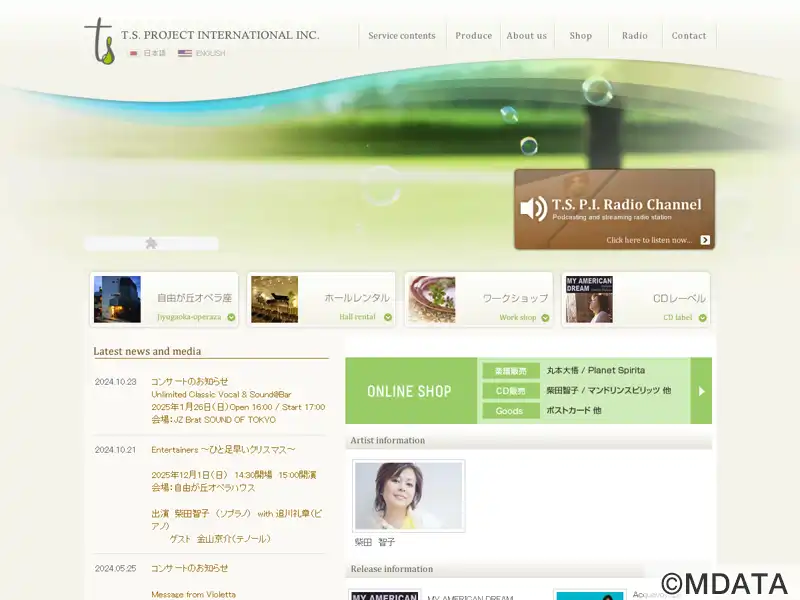800x600 pixels.
Task: Click the star icon below the banner
Action: tap(151, 243)
